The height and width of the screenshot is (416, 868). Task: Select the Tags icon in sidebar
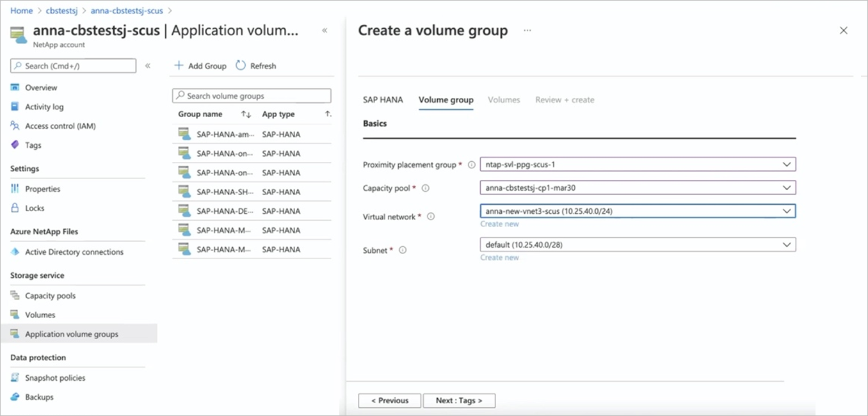(15, 145)
